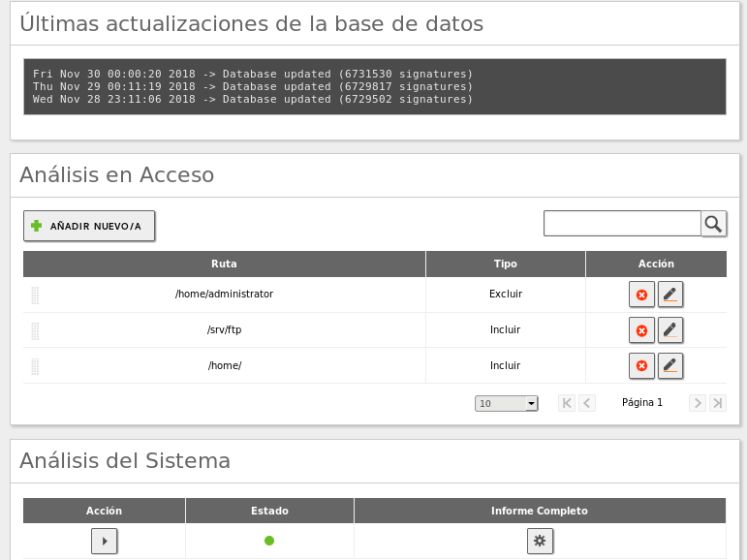The width and height of the screenshot is (747, 560).
Task: Click the Thu Nov 29 database update line
Action: point(253,87)
